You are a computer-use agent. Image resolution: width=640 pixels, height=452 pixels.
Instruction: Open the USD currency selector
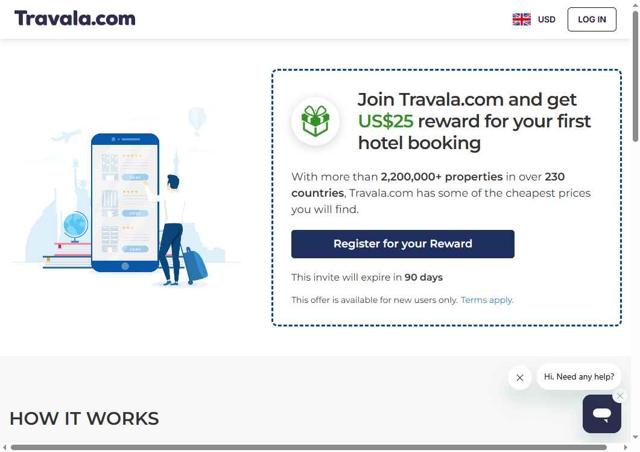(546, 19)
